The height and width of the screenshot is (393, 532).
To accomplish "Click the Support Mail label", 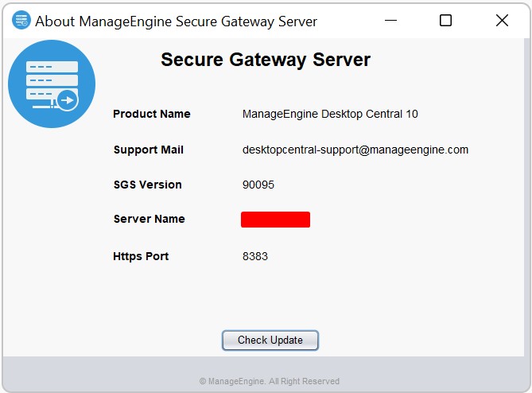I will [x=149, y=150].
